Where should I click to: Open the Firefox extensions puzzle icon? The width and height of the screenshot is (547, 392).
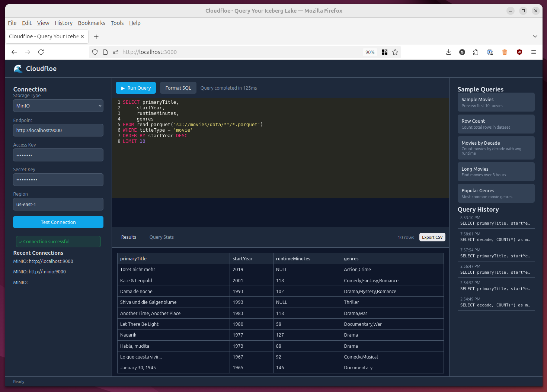[476, 52]
